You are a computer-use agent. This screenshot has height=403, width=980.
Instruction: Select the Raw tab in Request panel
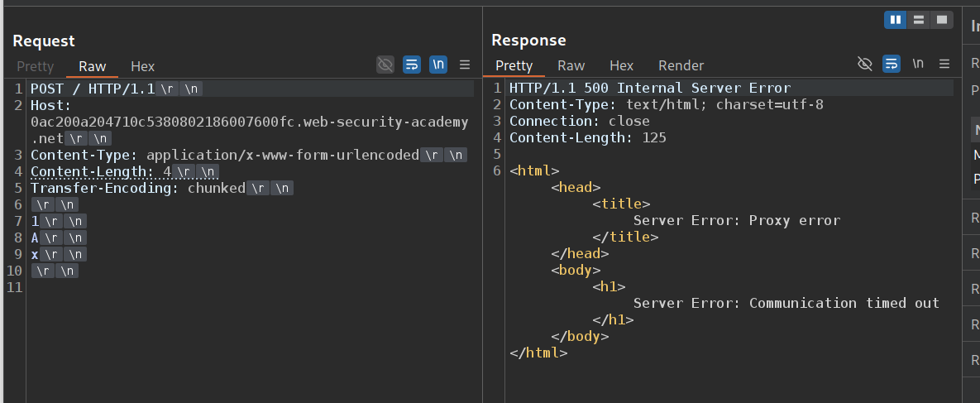pos(93,66)
